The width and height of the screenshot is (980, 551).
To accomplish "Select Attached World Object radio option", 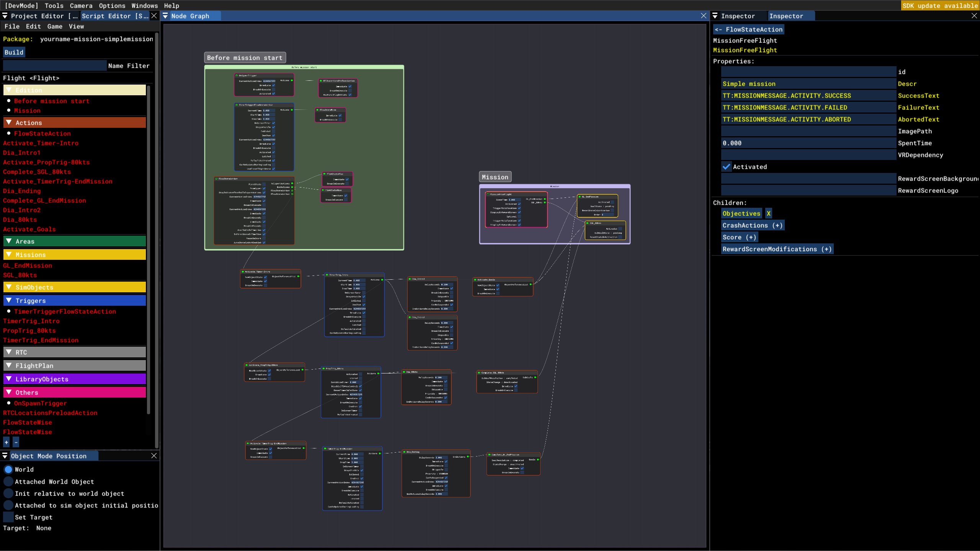I will pos(8,481).
